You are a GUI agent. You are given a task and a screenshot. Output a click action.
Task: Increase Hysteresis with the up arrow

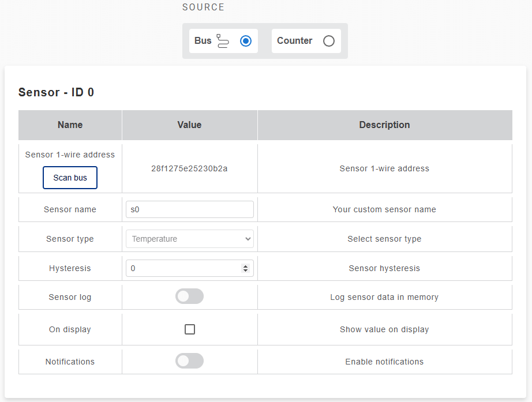point(246,266)
